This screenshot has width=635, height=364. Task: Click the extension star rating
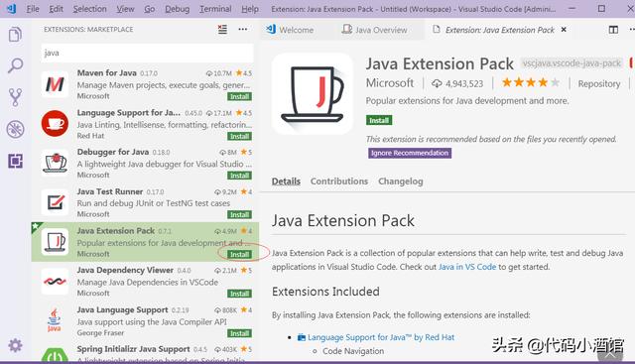531,83
